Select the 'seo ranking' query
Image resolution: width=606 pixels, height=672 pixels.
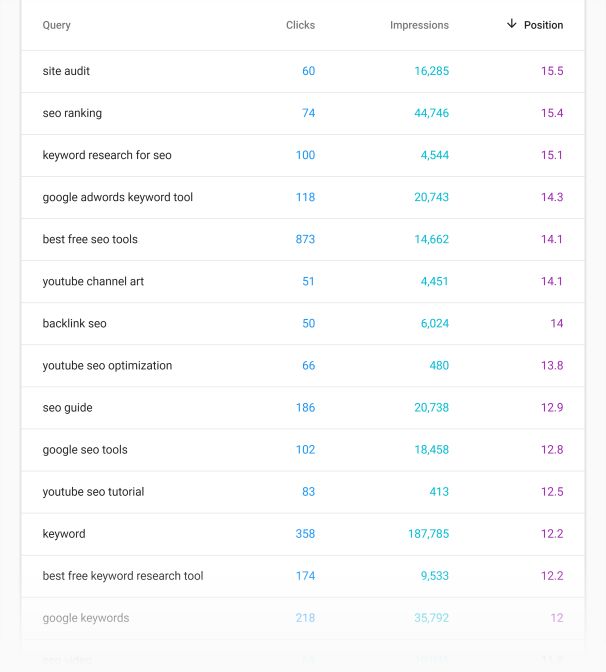tap(72, 113)
